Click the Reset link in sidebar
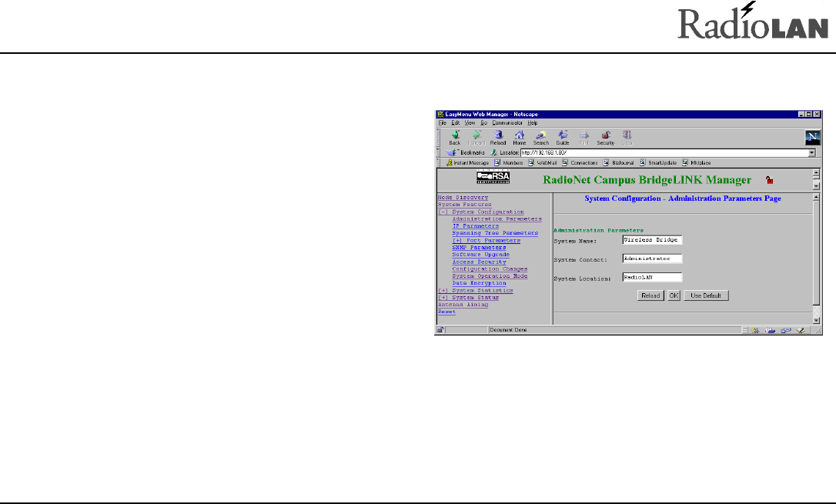Screen dimensions: 836x504 [x=446, y=312]
